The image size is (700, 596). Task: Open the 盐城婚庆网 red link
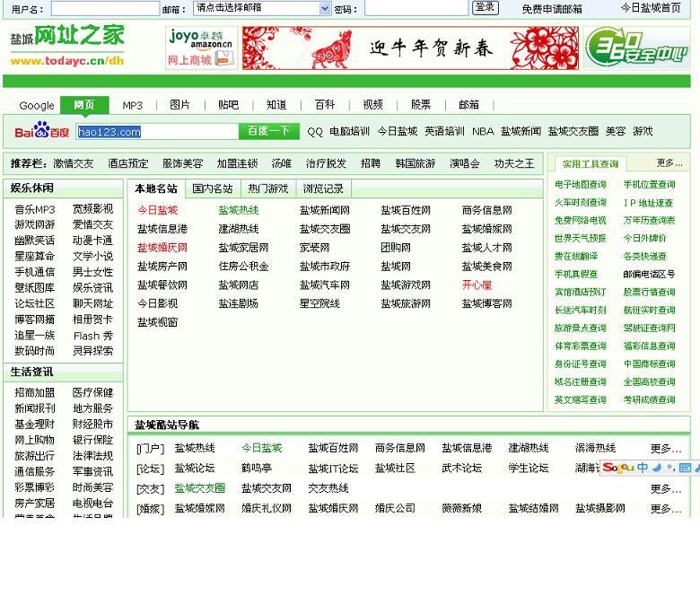[x=162, y=248]
